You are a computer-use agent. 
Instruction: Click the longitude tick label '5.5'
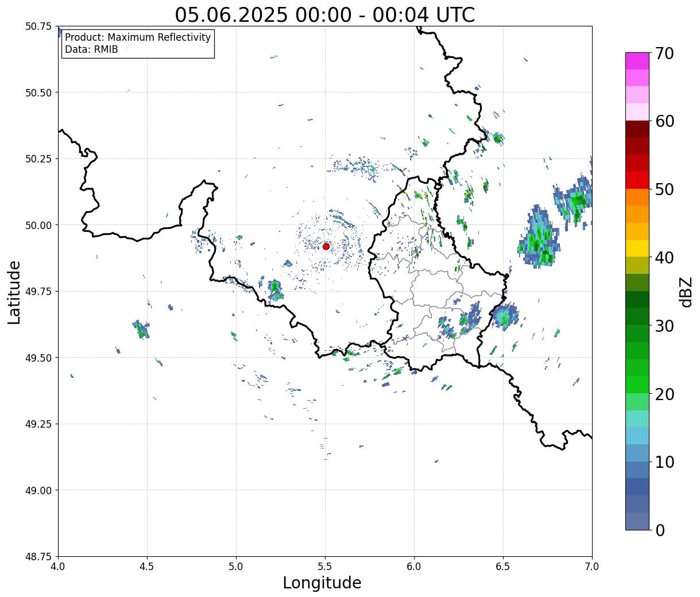tap(325, 567)
